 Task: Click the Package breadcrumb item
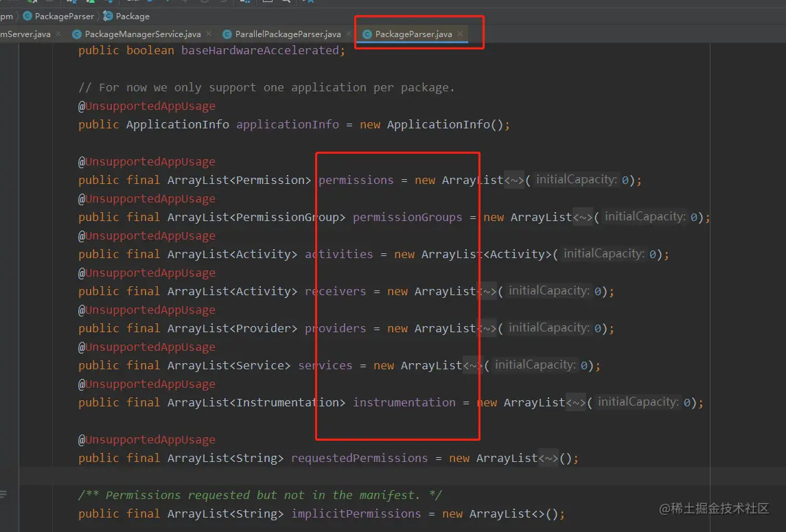[x=132, y=16]
